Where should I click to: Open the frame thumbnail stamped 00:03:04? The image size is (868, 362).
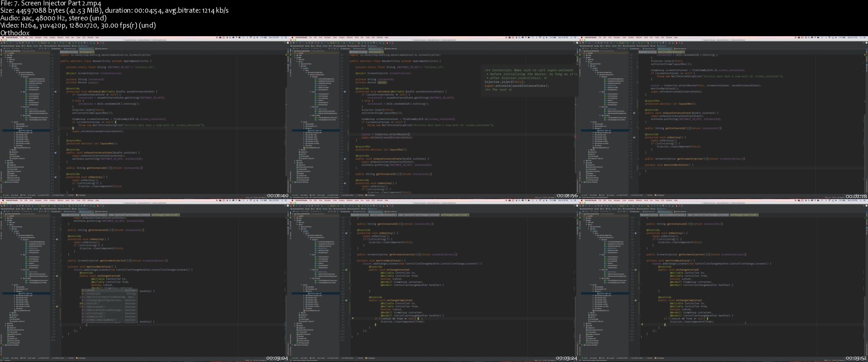click(145, 280)
